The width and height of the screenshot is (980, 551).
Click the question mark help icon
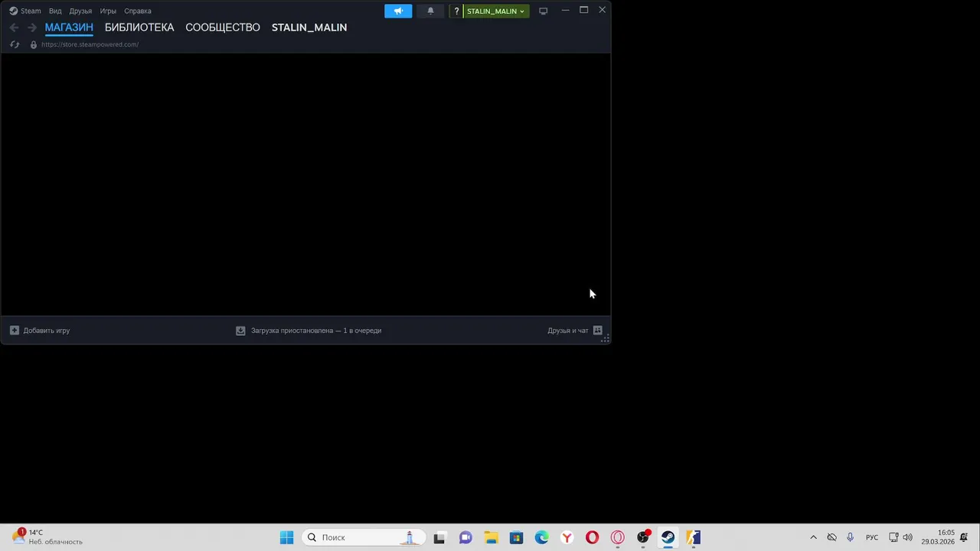coord(456,11)
